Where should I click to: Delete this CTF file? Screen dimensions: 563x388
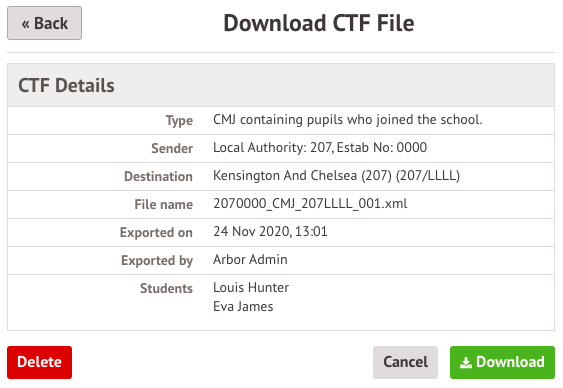[39, 362]
